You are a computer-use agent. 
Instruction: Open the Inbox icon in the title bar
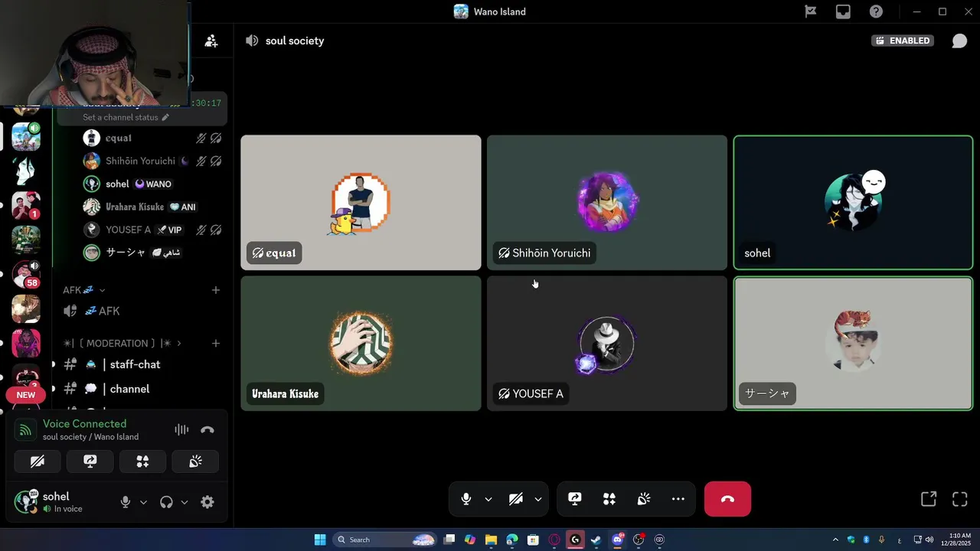[843, 11]
